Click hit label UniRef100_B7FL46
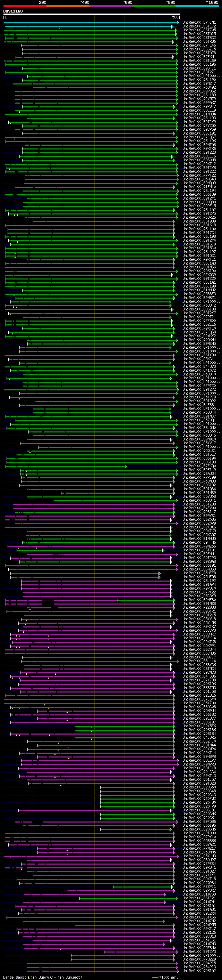Image resolution: width=222 pixels, height=980 pixels. (199, 45)
